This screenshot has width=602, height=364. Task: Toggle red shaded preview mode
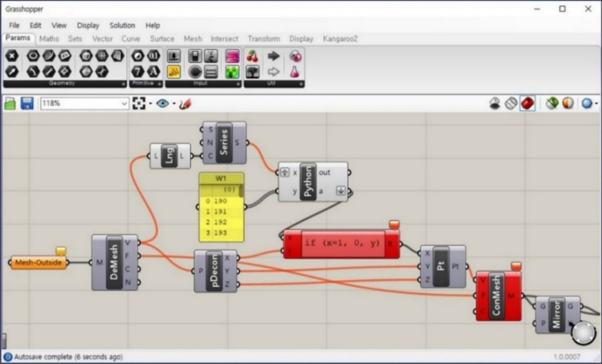point(528,103)
